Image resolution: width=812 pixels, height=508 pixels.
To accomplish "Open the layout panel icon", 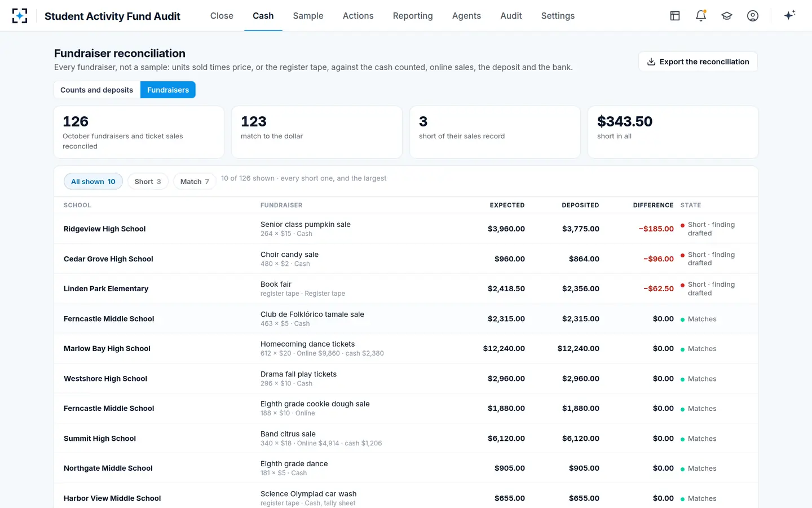I will (675, 16).
